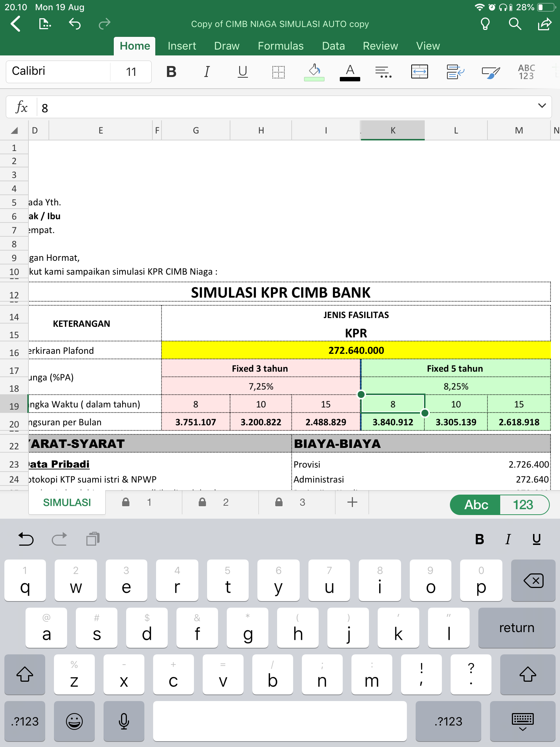Viewport: 560px width, 747px height.
Task: Tap paste clipboard on keyboard bar
Action: (93, 539)
